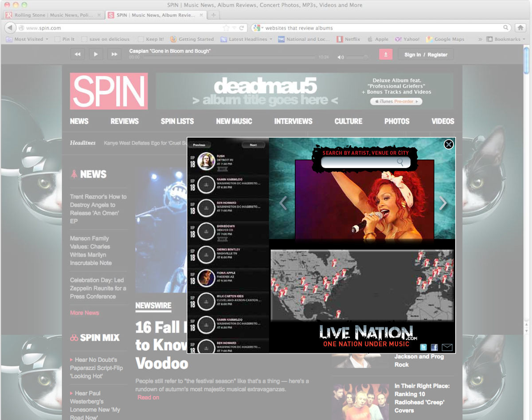532x420 pixels.
Task: Seek in the track progress bar
Action: (229, 57)
